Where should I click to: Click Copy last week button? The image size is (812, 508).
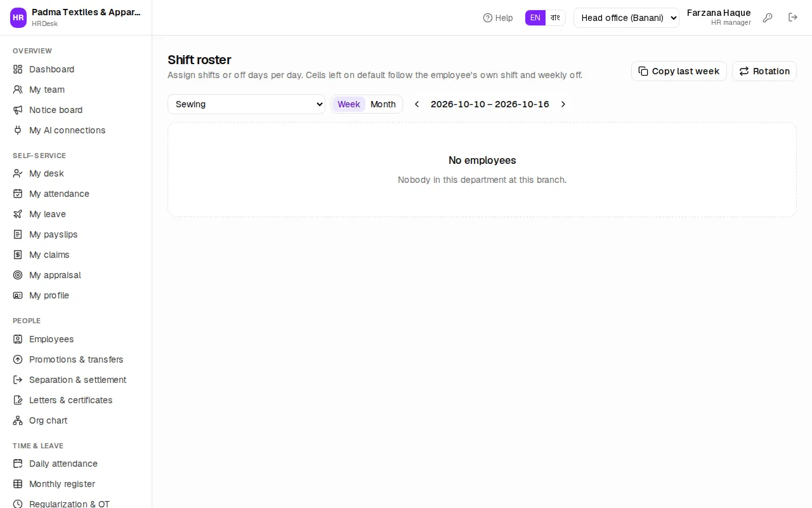tap(679, 71)
